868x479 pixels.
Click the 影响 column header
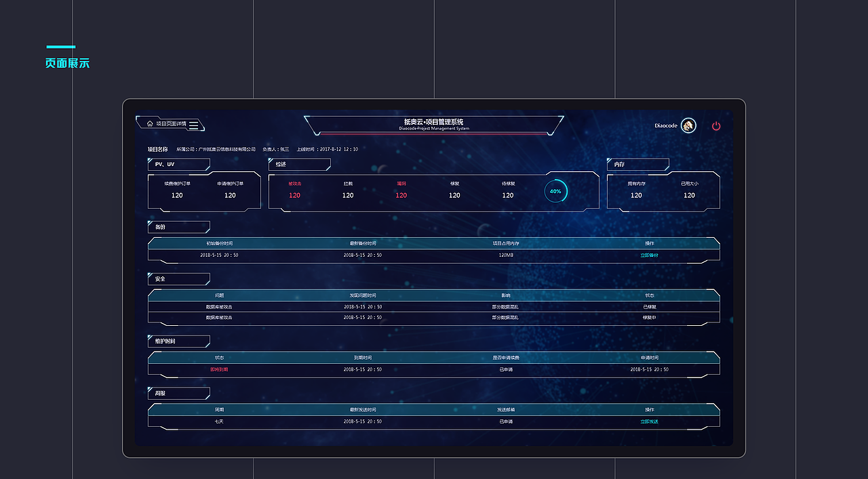(506, 295)
